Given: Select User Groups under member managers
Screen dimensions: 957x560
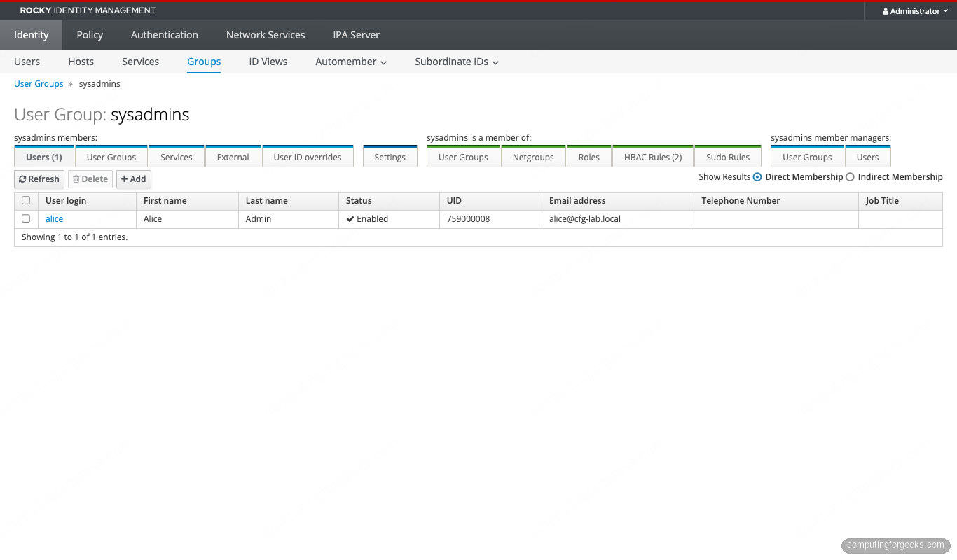Looking at the screenshot, I should click(x=807, y=157).
